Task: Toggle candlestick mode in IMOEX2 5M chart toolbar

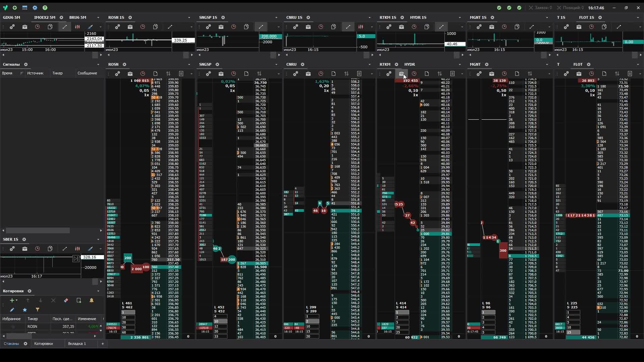Action: (x=77, y=27)
